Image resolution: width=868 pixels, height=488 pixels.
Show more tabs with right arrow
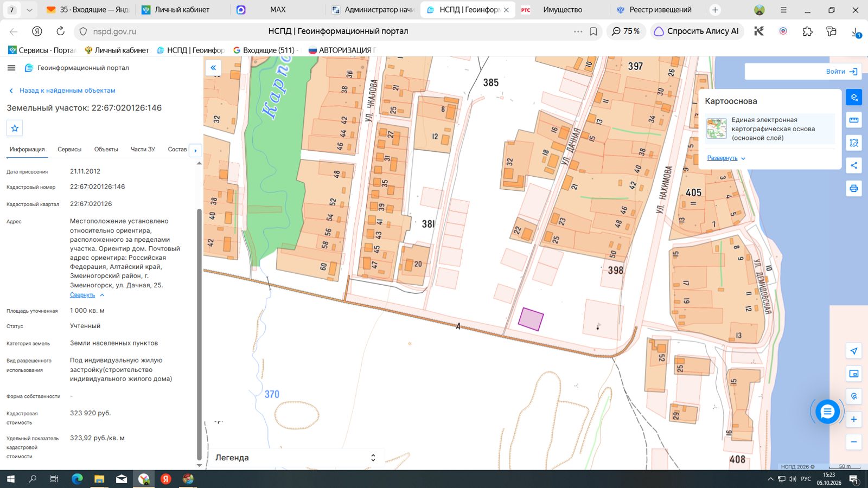click(195, 150)
